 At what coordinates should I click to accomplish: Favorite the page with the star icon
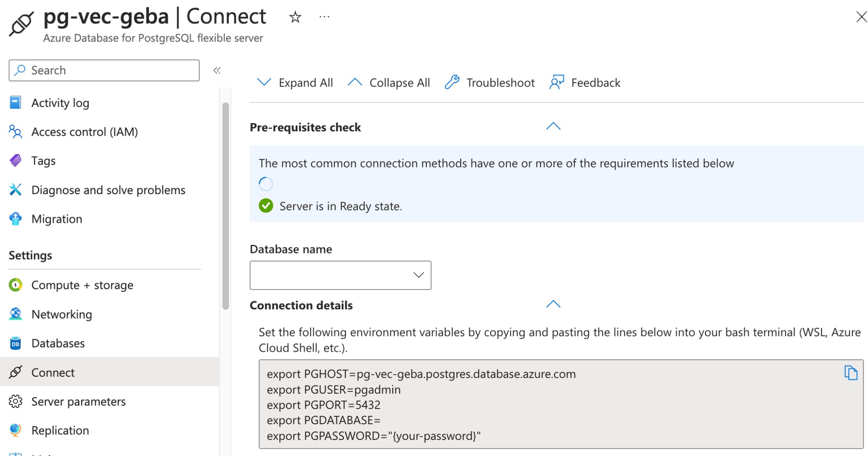click(x=295, y=17)
